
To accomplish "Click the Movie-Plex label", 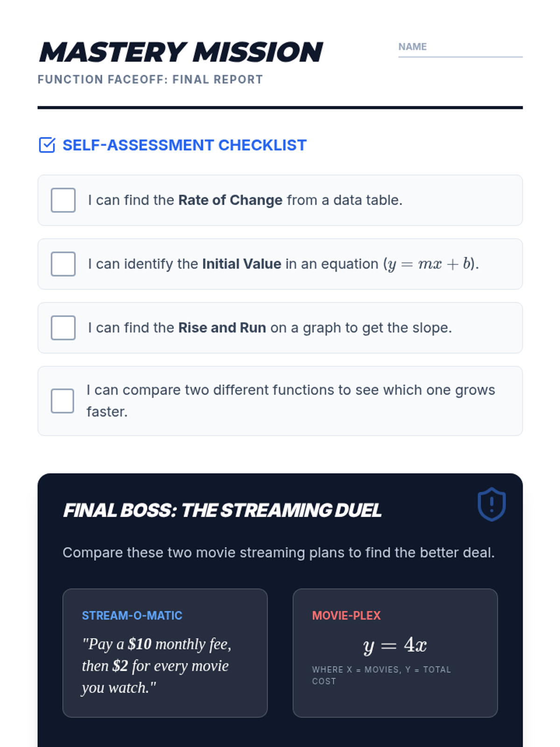I will click(346, 615).
